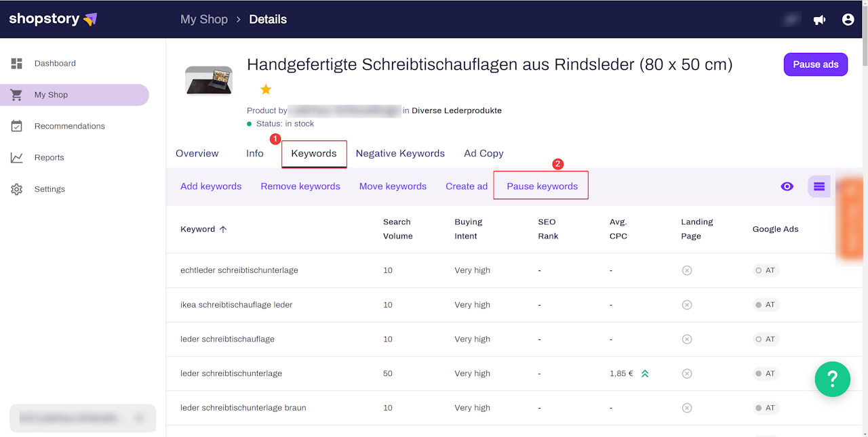
Task: Switch to the Negative Keywords tab
Action: [400, 154]
